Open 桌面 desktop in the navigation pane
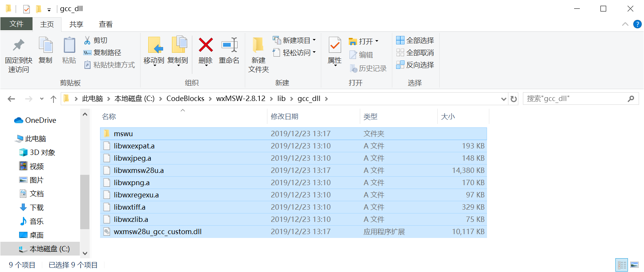The height and width of the screenshot is (272, 644). click(x=31, y=235)
